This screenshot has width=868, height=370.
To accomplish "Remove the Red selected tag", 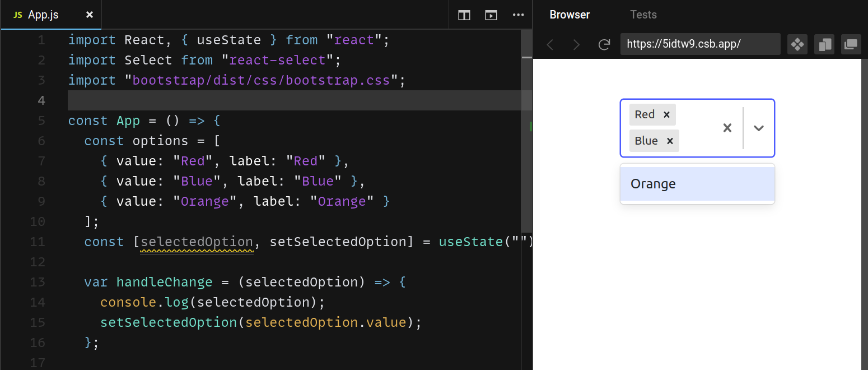I will point(666,115).
